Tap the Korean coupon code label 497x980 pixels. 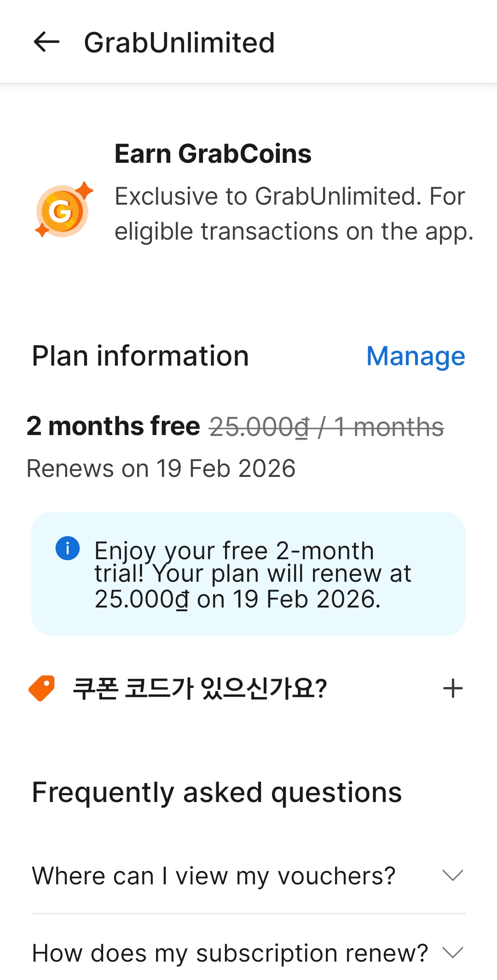click(x=200, y=688)
